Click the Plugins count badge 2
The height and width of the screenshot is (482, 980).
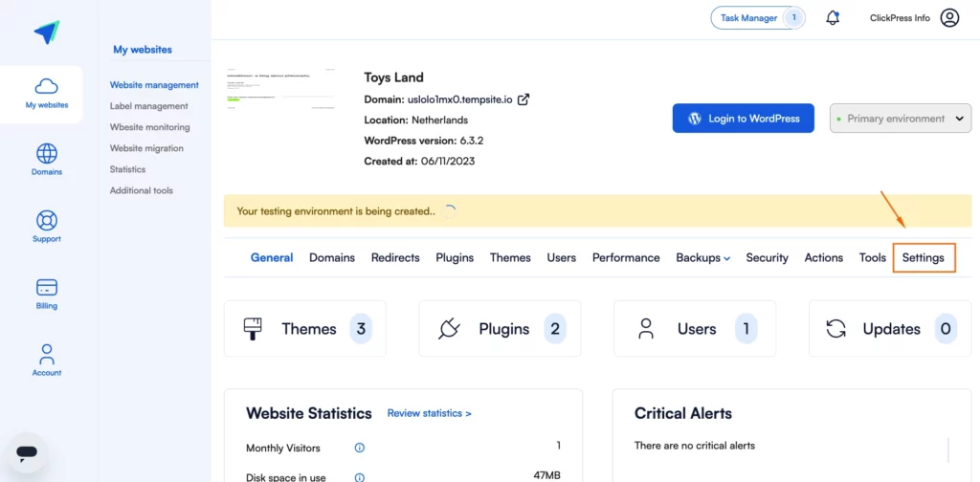tap(555, 328)
